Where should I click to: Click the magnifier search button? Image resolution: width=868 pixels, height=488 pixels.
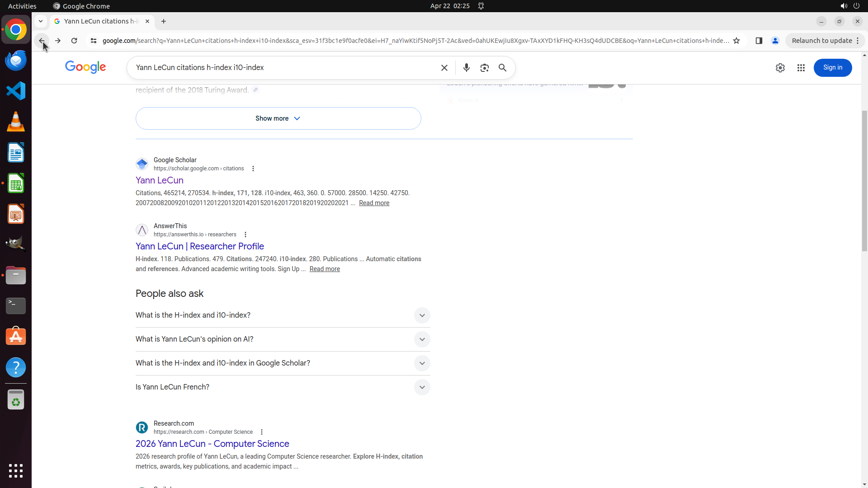tap(502, 68)
